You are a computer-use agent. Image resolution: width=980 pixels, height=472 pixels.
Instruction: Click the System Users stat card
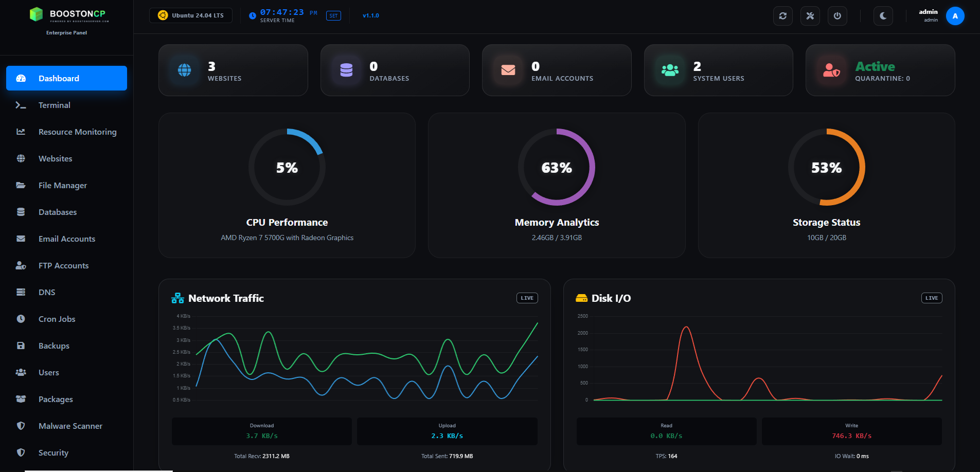tap(718, 70)
